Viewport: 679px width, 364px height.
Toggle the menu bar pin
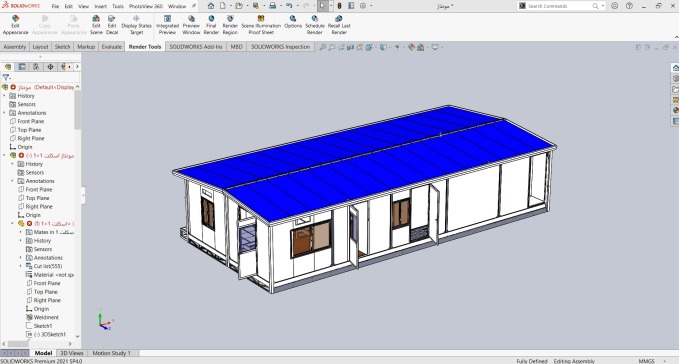pyautogui.click(x=194, y=6)
